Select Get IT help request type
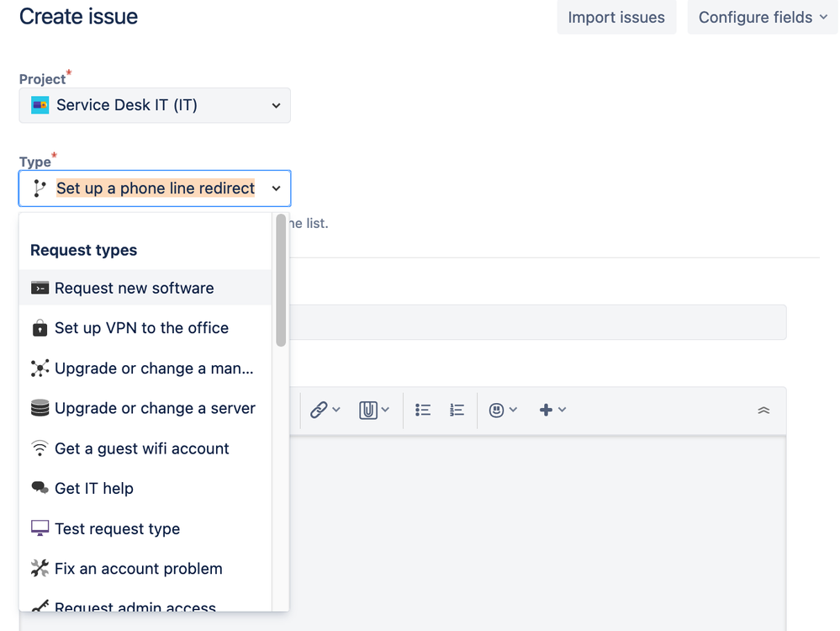Image resolution: width=840 pixels, height=631 pixels. [145, 488]
